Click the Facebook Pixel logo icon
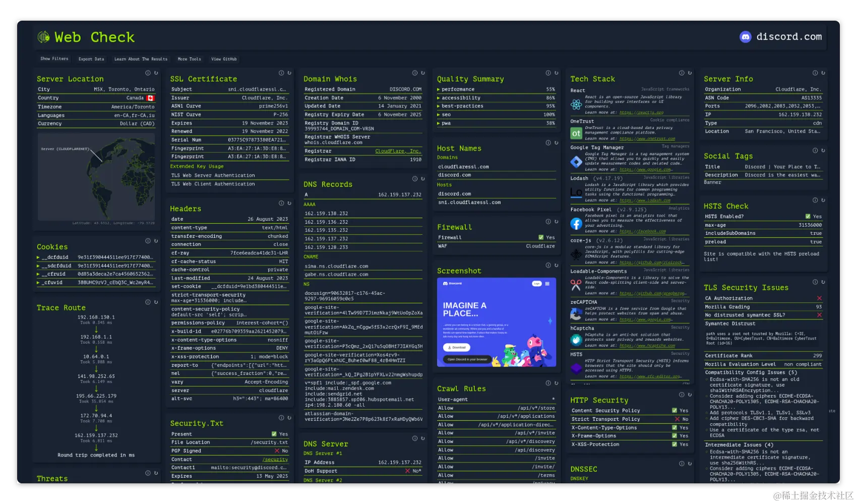This screenshot has height=504, width=857. pos(576,224)
